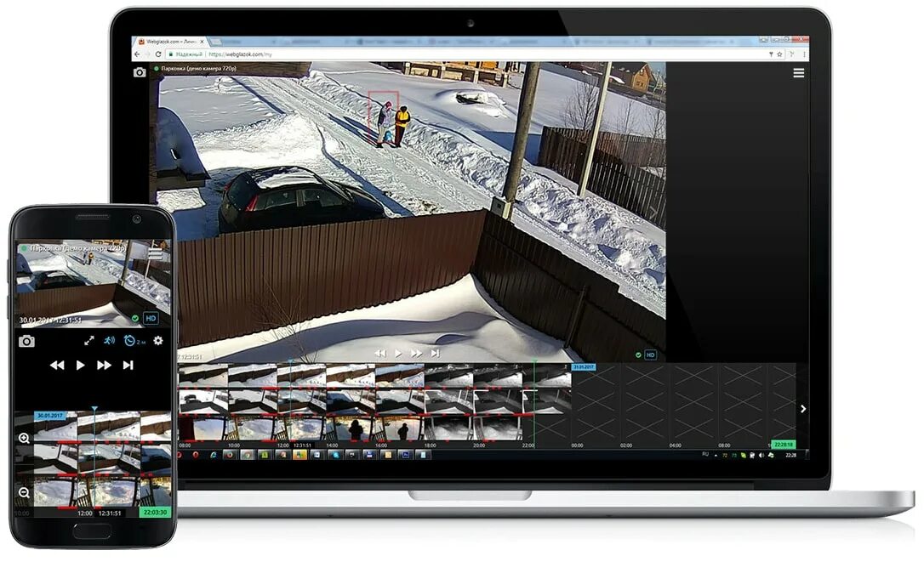924x573 pixels.
Task: Take a snapshot with laptop camera icon
Action: pos(140,72)
